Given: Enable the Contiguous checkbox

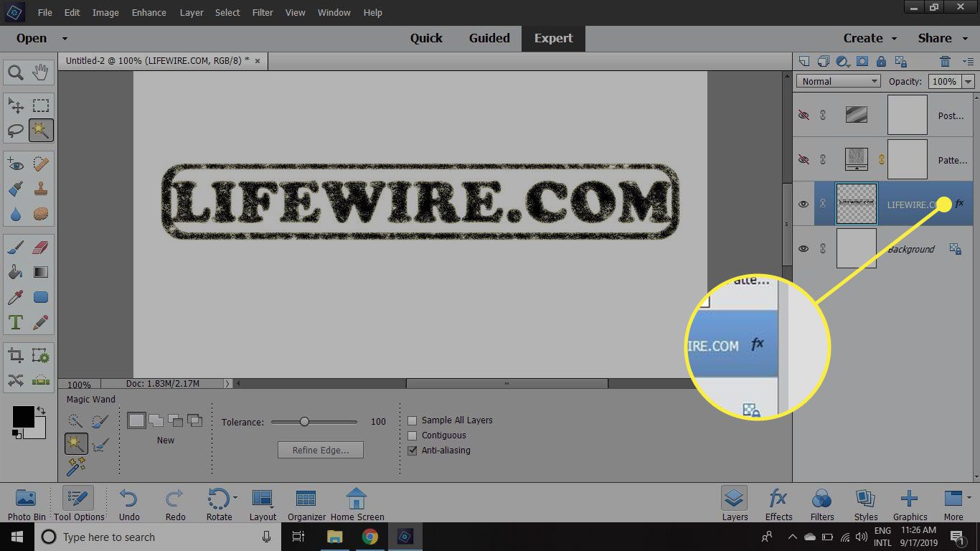Looking at the screenshot, I should click(413, 435).
